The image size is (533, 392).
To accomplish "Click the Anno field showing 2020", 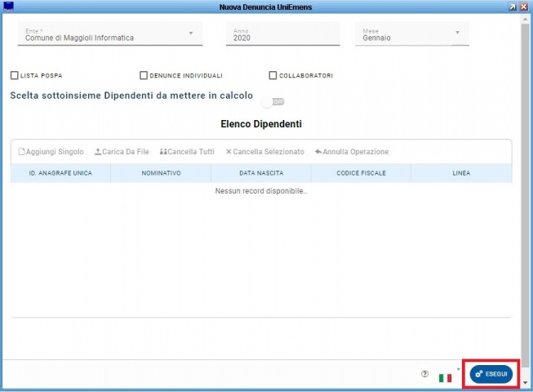I will coord(282,37).
